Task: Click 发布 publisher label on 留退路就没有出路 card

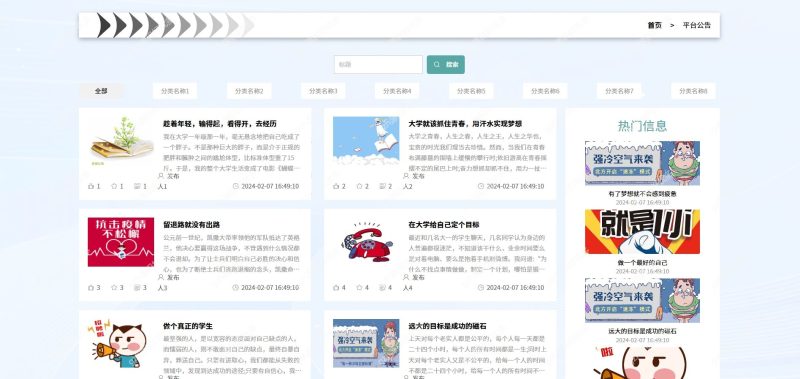Action: (x=173, y=277)
